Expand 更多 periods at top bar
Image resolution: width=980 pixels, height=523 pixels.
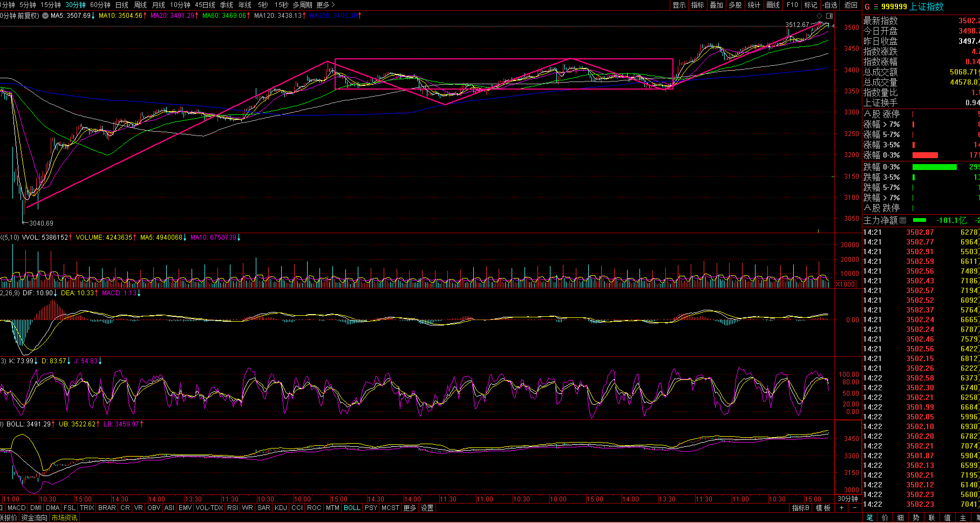point(325,5)
